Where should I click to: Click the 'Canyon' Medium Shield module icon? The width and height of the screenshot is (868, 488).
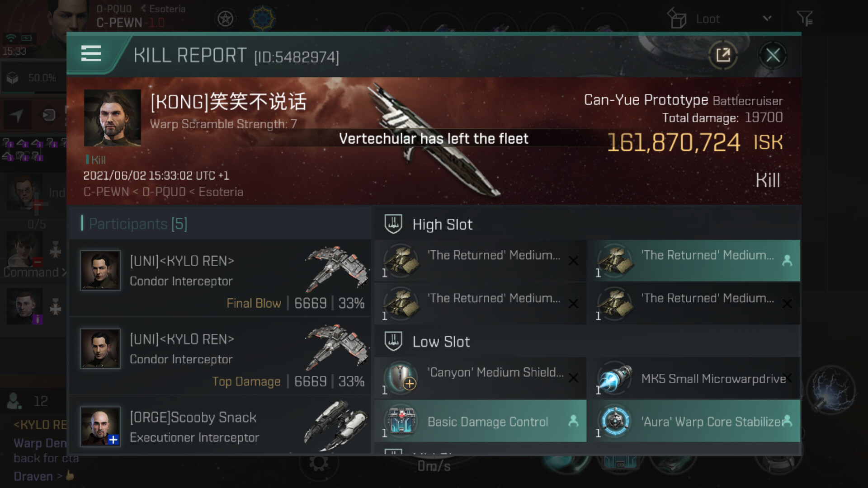pos(400,378)
